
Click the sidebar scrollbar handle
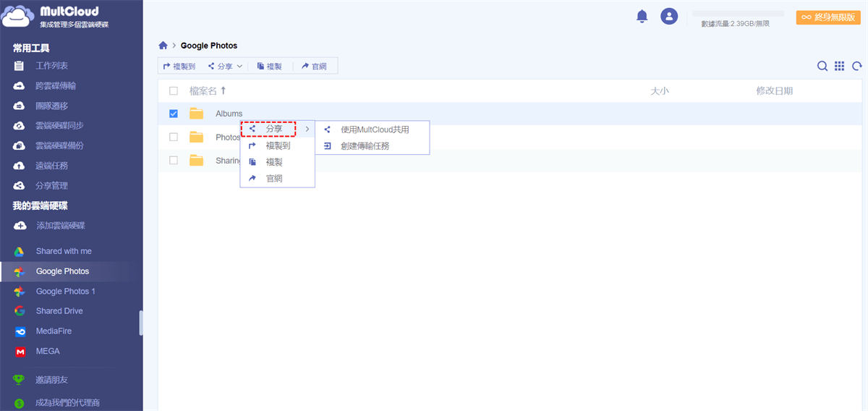pyautogui.click(x=141, y=323)
